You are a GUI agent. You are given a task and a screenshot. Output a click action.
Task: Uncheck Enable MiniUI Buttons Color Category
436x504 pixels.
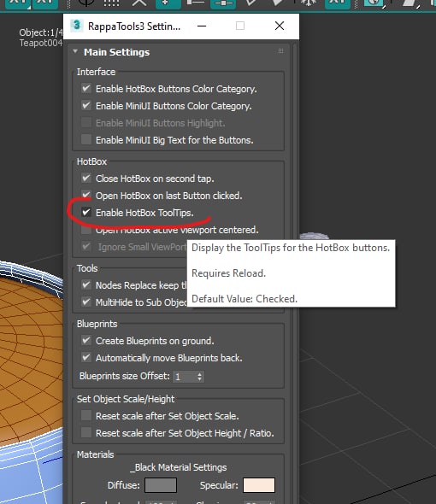[86, 105]
